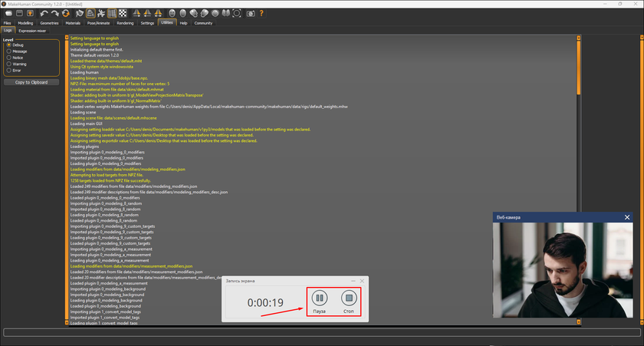Click the log scrollbar up arrow
The width and height of the screenshot is (644, 346).
pyautogui.click(x=579, y=38)
